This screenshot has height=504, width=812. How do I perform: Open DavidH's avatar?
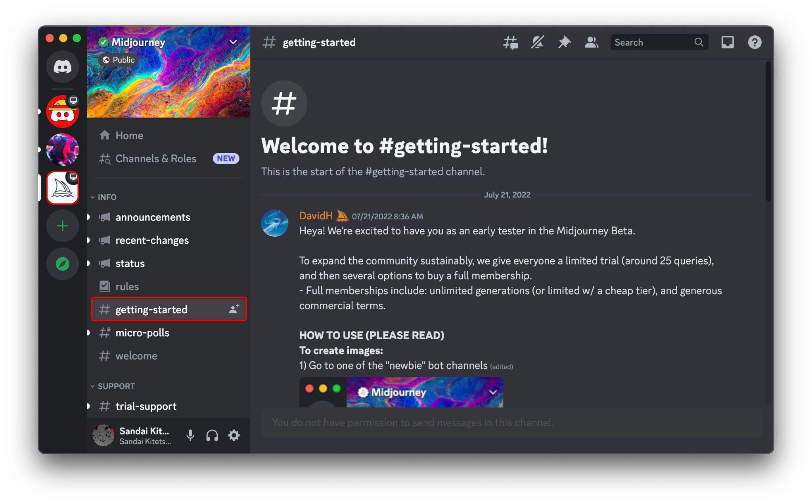(274, 223)
